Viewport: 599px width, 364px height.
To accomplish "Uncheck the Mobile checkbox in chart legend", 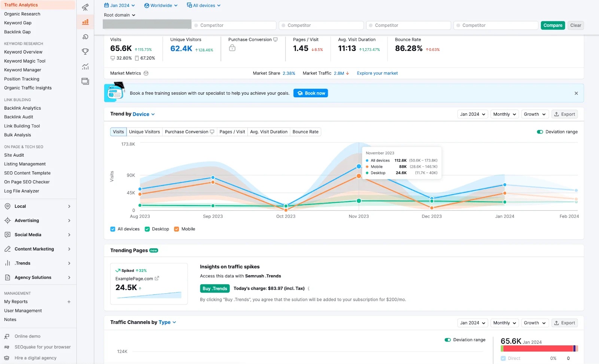I will point(177,229).
